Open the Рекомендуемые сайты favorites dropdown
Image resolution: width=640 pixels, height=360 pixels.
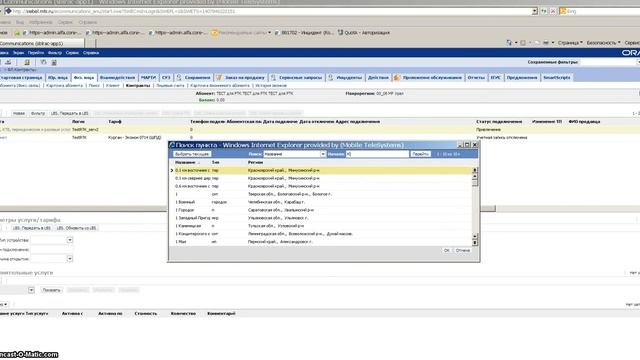click(x=269, y=32)
